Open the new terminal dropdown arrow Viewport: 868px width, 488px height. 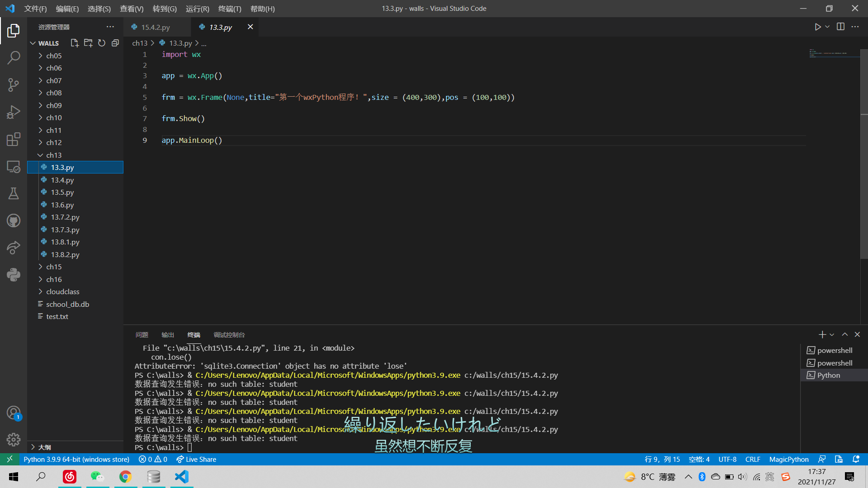[832, 335]
